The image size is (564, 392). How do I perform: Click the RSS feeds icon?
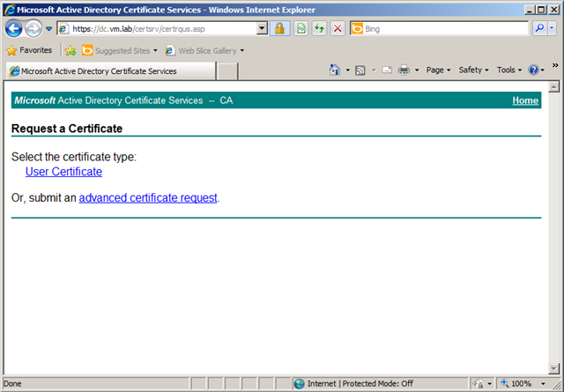point(360,70)
